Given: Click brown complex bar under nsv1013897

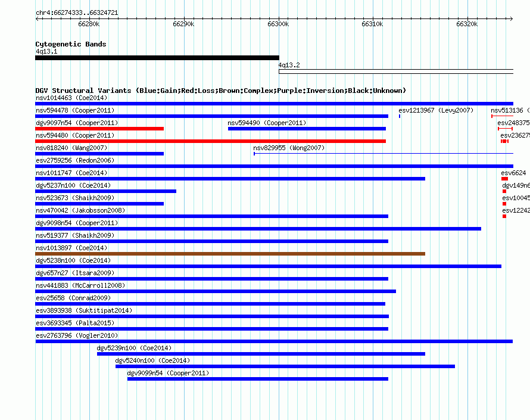Looking at the screenshot, I should pyautogui.click(x=230, y=254).
